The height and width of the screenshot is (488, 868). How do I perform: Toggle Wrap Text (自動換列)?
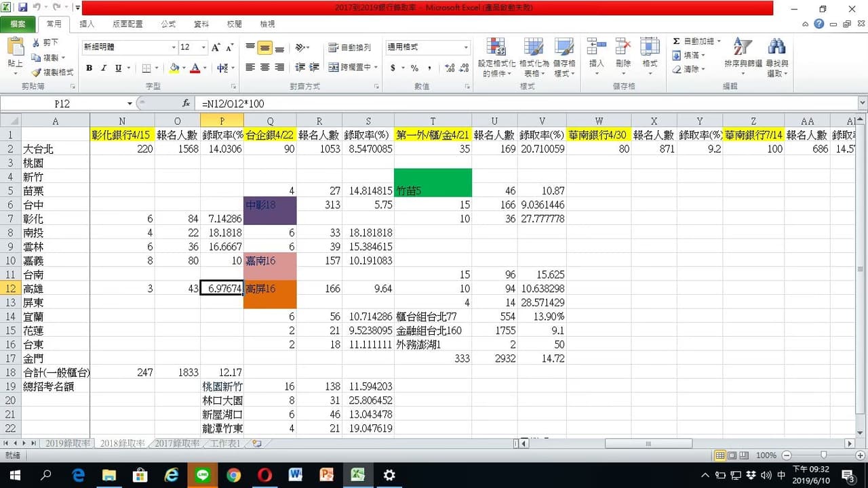[350, 47]
